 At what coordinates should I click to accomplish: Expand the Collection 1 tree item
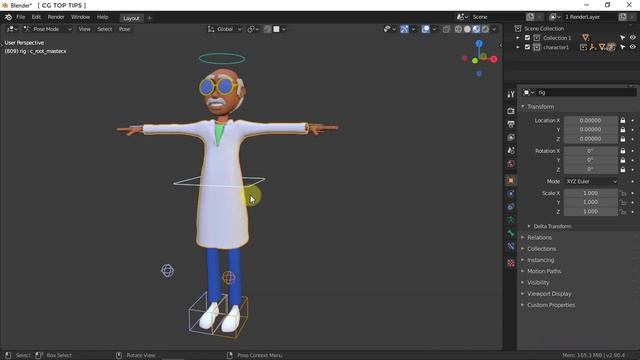[518, 38]
